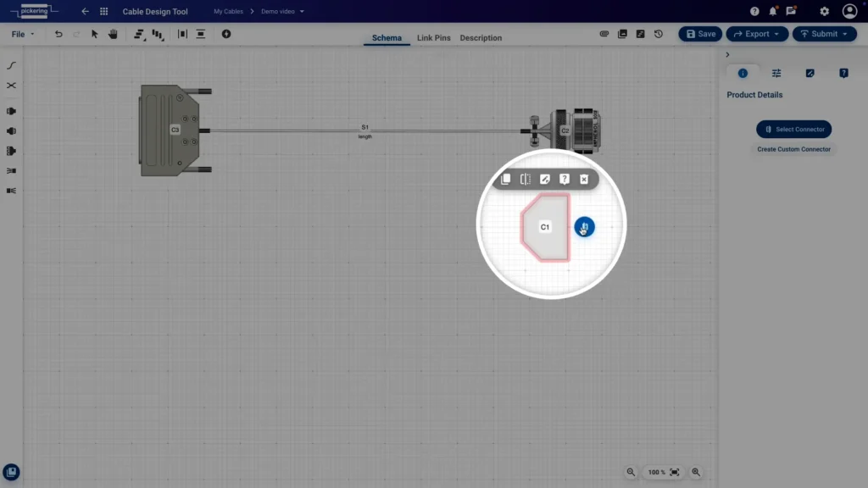Screen dimensions: 868x488
Task: Redo the last undone action
Action: click(76, 34)
